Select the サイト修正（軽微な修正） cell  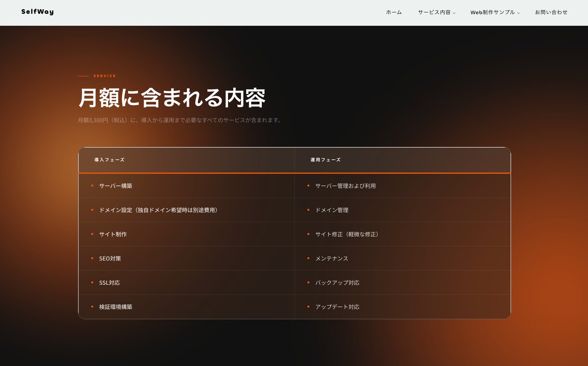[402, 234]
